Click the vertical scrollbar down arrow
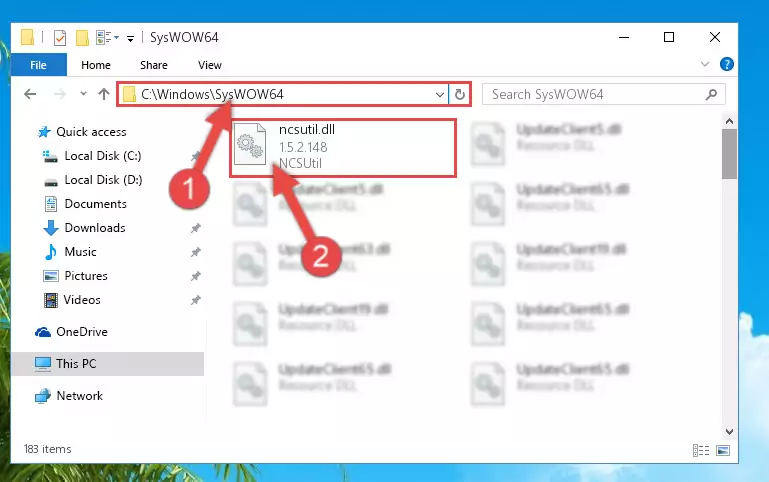Screen dimensions: 769x482 729,431
